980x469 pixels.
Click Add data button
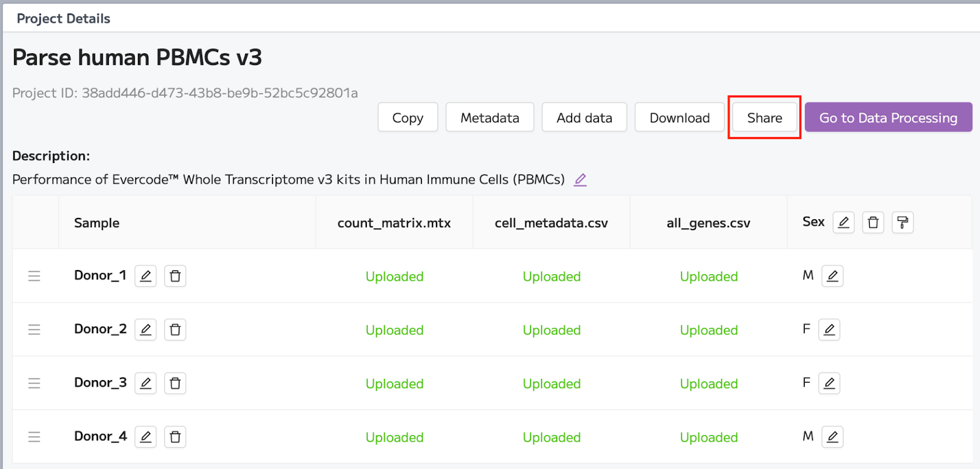click(x=584, y=118)
